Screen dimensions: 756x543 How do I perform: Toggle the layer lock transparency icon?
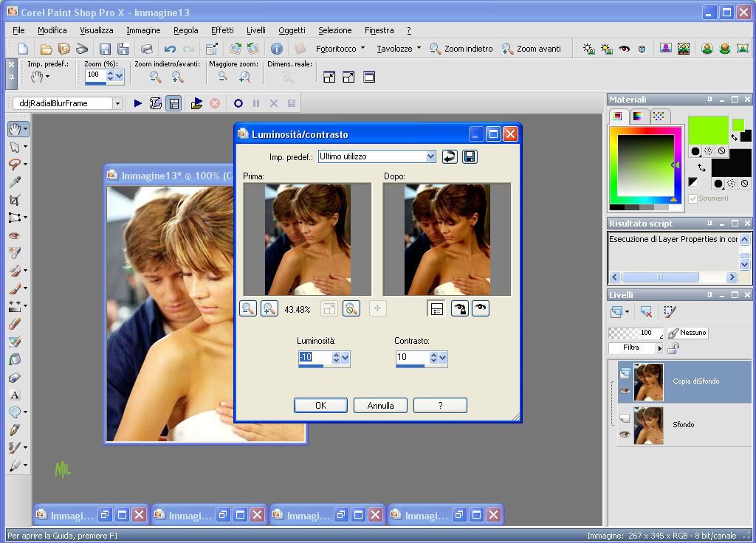(x=673, y=348)
